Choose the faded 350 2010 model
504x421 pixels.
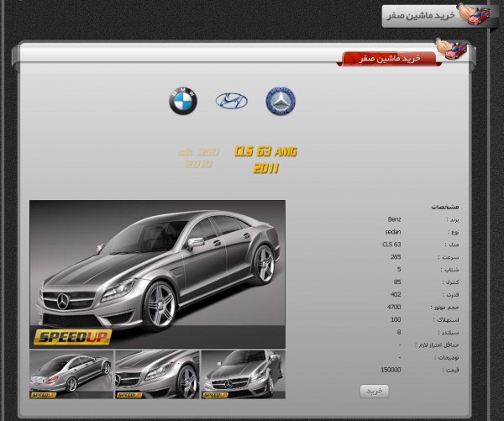198,158
